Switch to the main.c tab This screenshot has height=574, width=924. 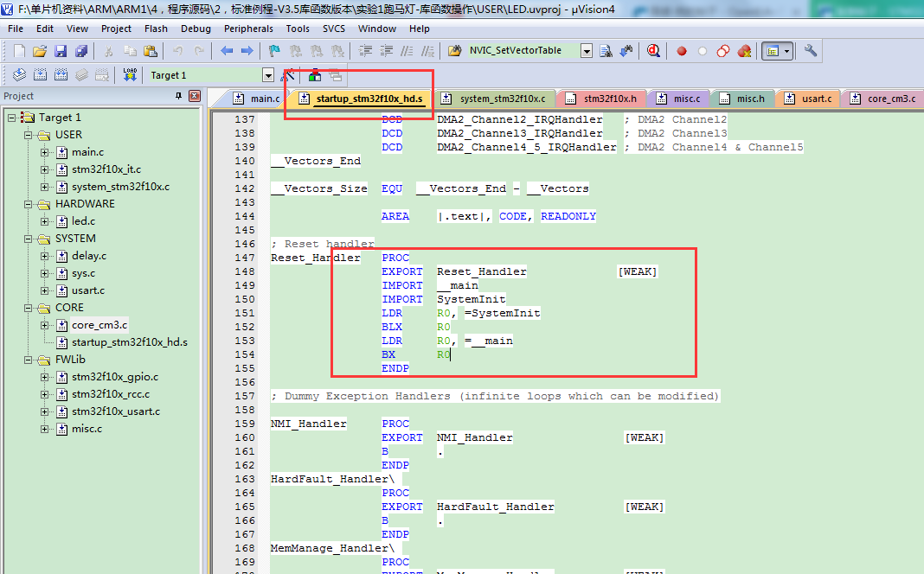(x=256, y=99)
